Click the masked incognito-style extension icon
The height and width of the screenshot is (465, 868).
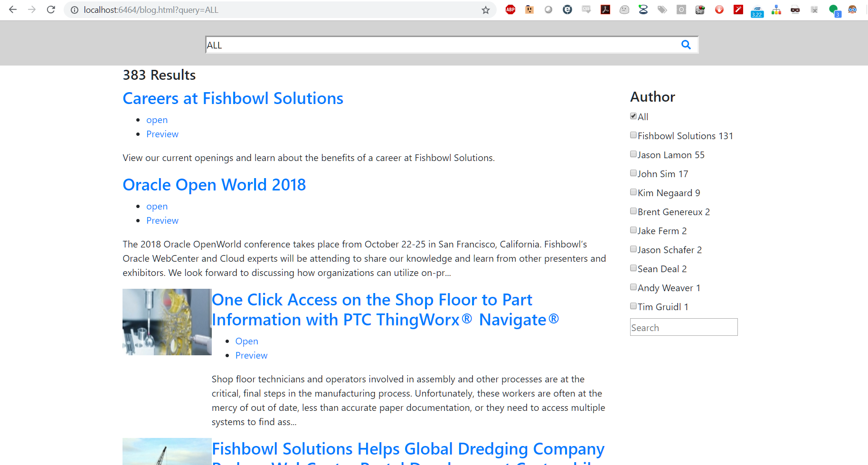coord(795,9)
